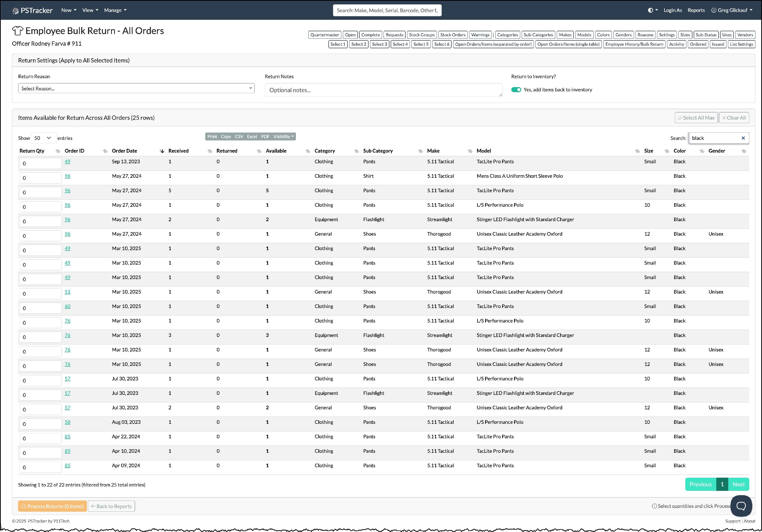Click Greg Glickauf user profile icon
This screenshot has height=532, width=762.
[x=713, y=10]
